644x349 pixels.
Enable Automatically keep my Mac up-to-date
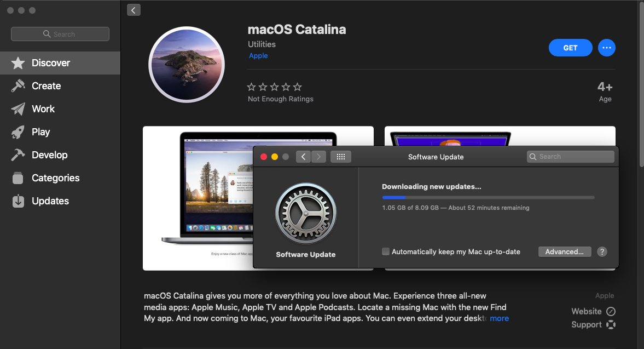point(386,251)
